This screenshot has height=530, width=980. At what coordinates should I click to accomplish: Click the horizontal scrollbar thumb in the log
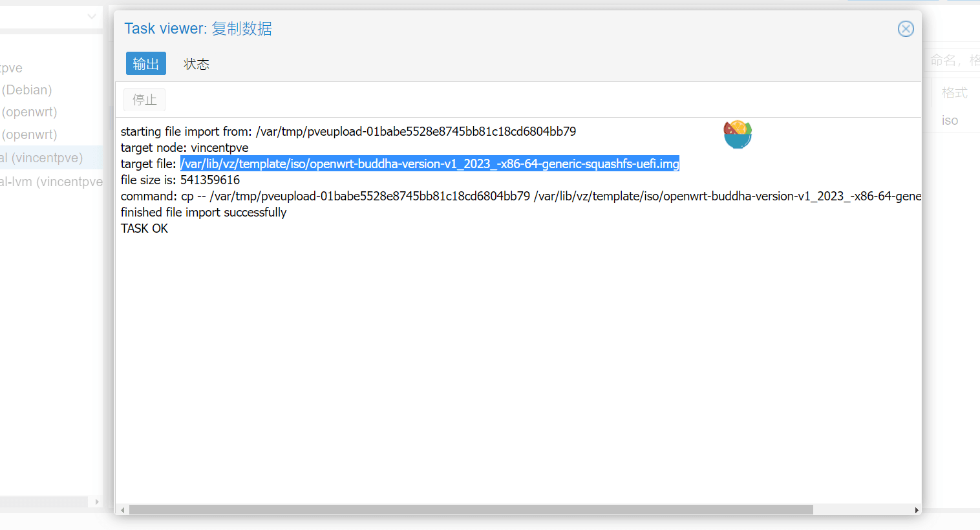coord(471,510)
